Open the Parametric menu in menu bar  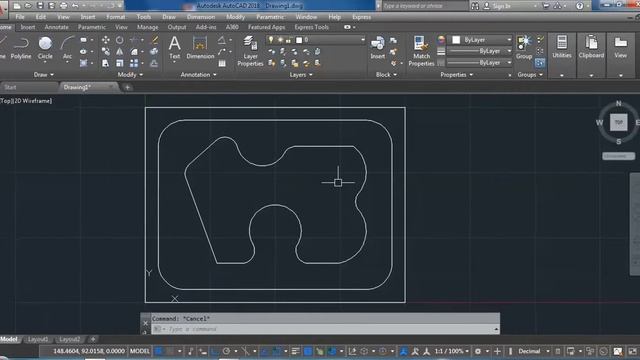pyautogui.click(x=270, y=17)
